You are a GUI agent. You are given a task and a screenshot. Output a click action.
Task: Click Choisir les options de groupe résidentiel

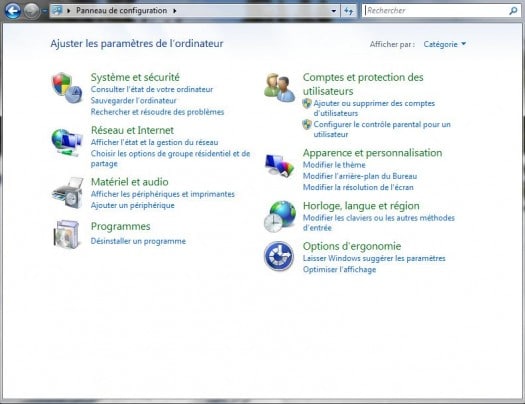click(170, 158)
